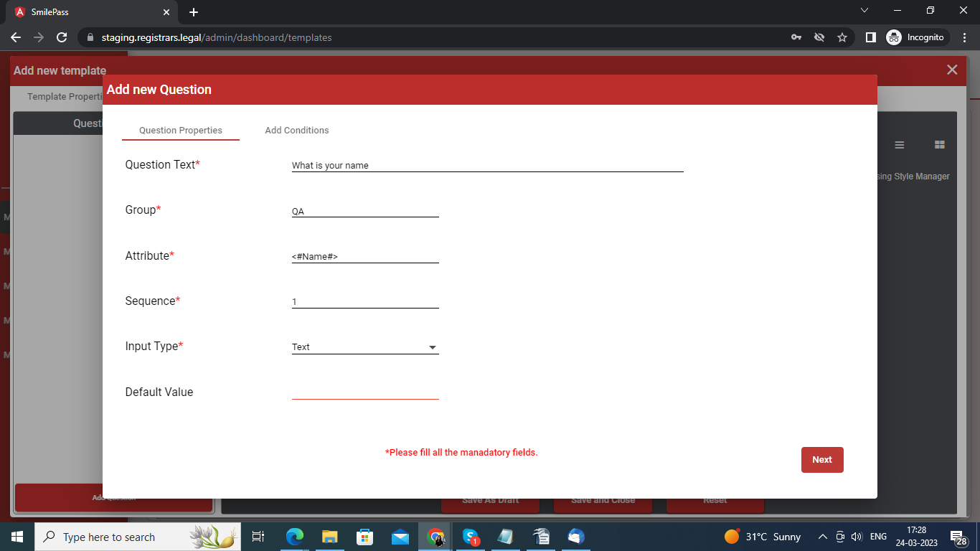The height and width of the screenshot is (551, 980).
Task: Open the tab search chevron
Action: pos(864,10)
